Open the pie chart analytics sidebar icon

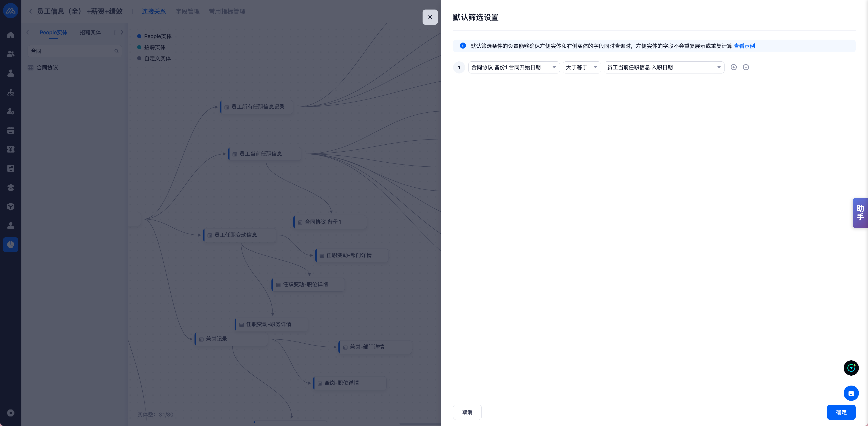tap(11, 245)
